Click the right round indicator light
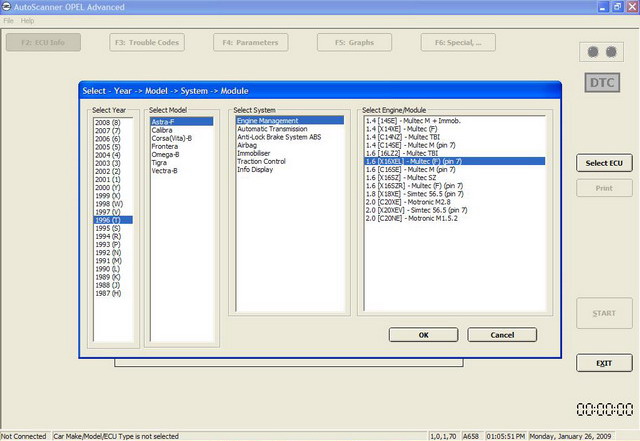640x441 pixels. coord(611,52)
